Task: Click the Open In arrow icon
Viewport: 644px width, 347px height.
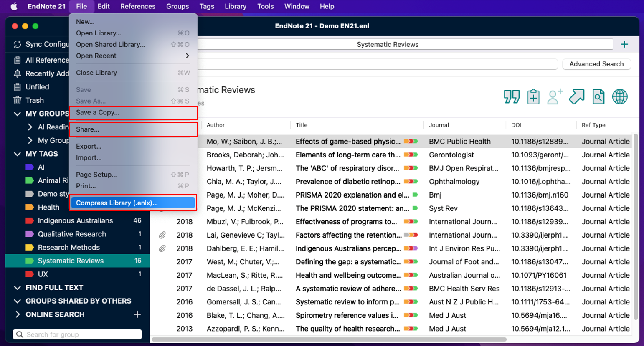Action: [577, 96]
